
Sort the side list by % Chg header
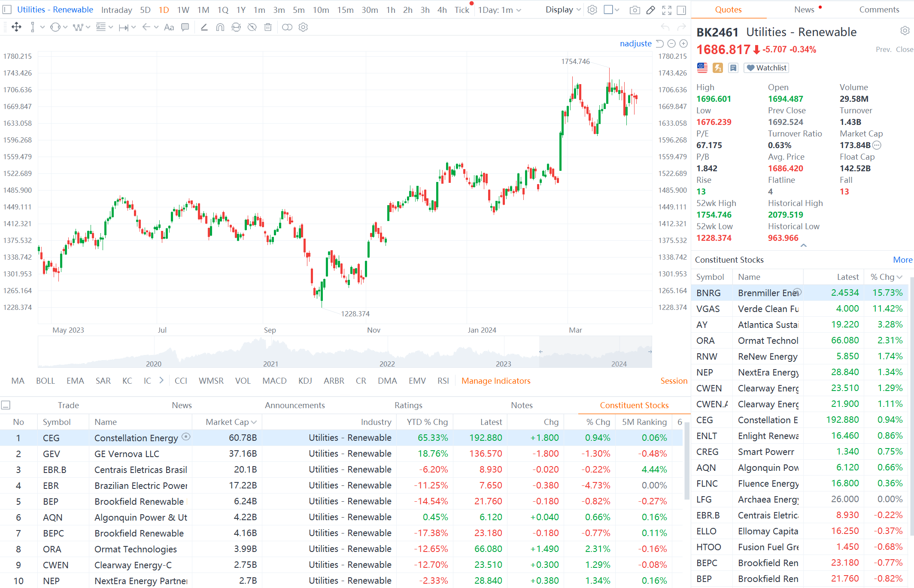click(886, 277)
